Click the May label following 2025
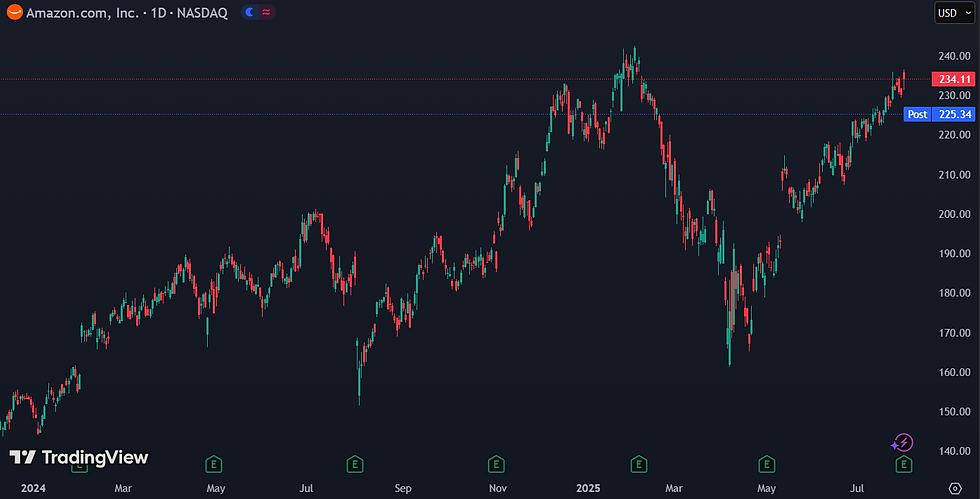Viewport: 980px width, 499px height. (766, 488)
